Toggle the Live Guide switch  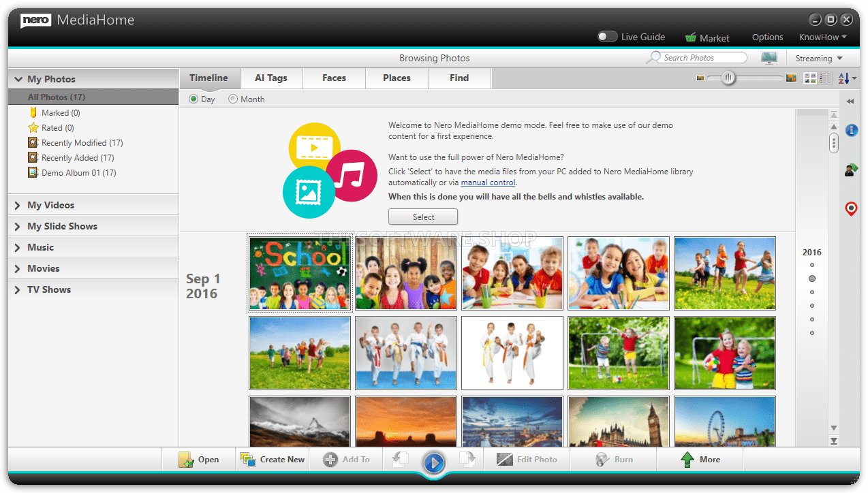coord(608,37)
